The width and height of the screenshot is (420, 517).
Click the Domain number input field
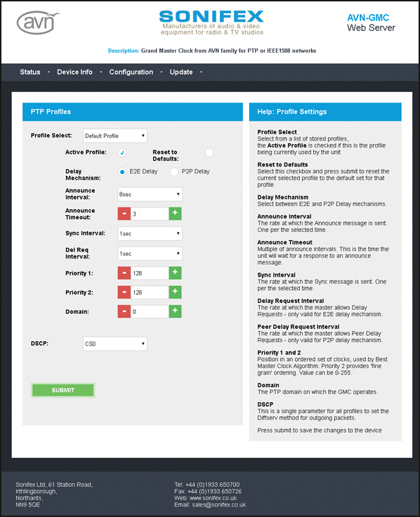click(150, 312)
